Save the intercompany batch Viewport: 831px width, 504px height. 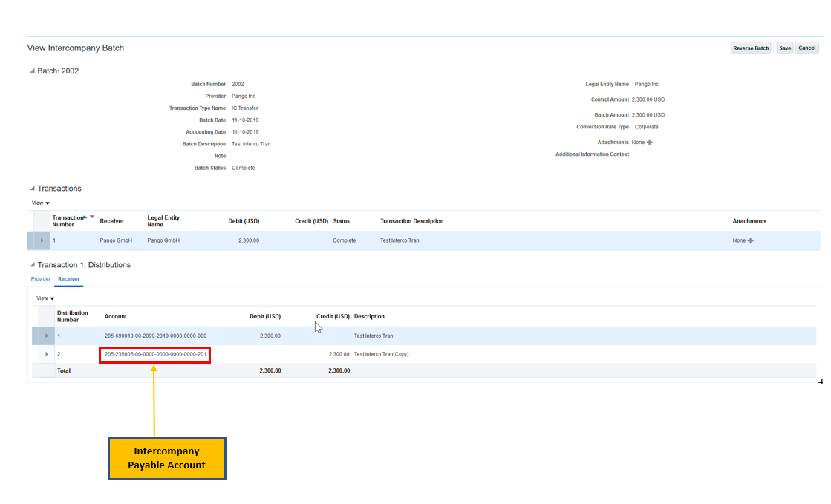tap(784, 48)
